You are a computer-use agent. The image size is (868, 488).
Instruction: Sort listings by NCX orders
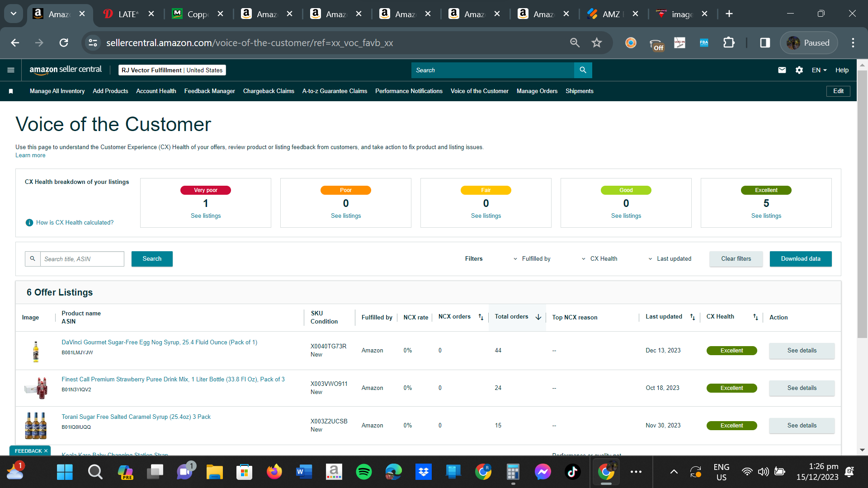coord(481,317)
